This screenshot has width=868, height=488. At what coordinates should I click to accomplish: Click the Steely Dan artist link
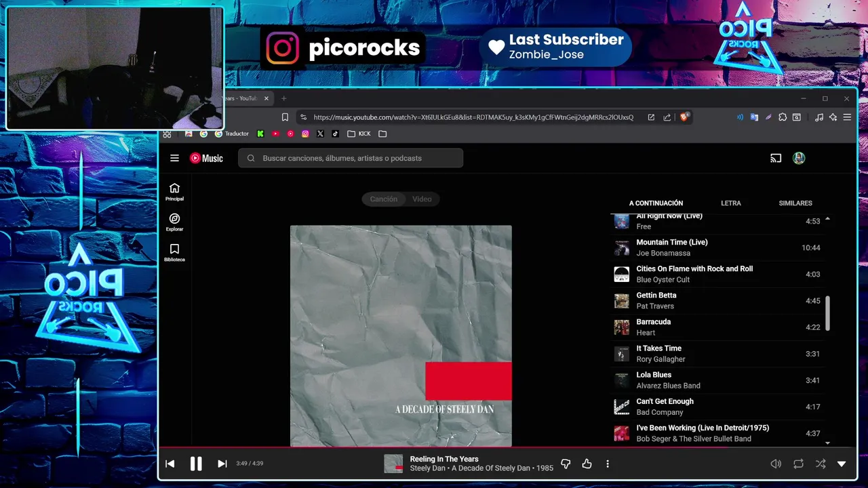tap(427, 468)
